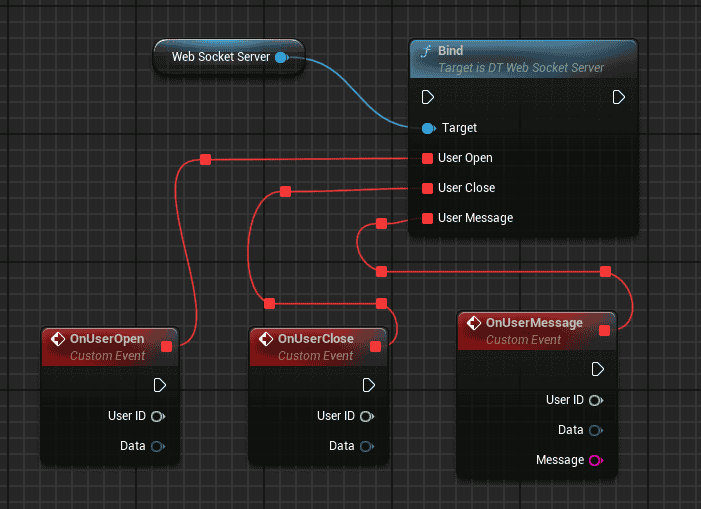Click the Web Socket Server output pin
701x509 pixels.
pyautogui.click(x=281, y=57)
